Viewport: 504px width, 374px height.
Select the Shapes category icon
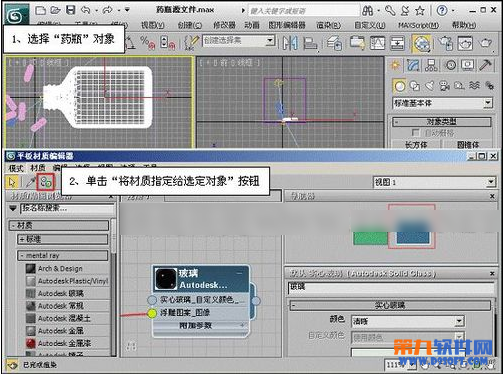pos(415,86)
